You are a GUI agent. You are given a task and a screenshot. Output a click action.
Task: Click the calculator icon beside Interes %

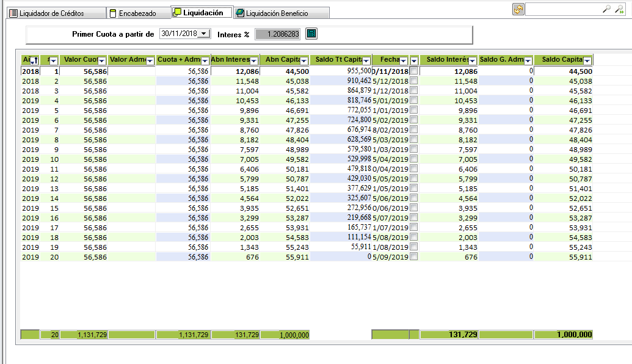coord(311,34)
